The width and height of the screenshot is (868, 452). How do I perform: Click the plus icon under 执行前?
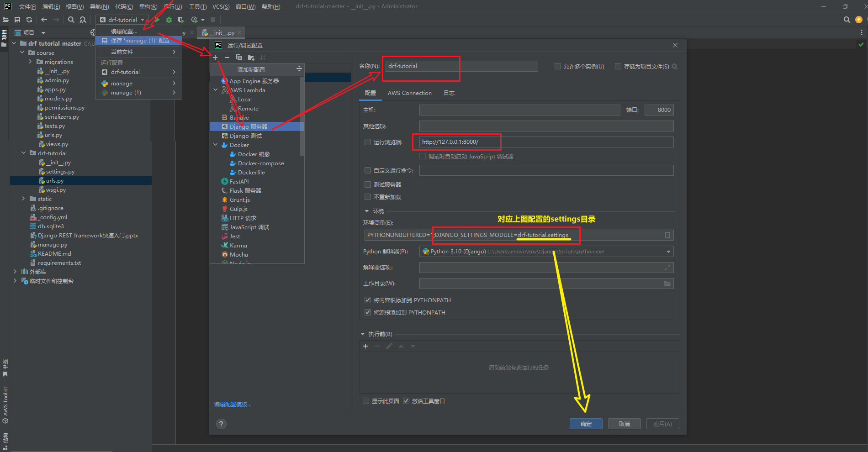point(365,346)
